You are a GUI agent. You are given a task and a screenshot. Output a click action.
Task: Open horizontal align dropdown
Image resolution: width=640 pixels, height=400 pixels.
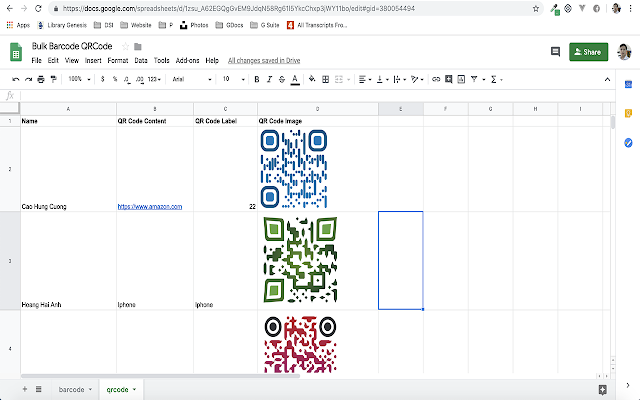point(365,79)
